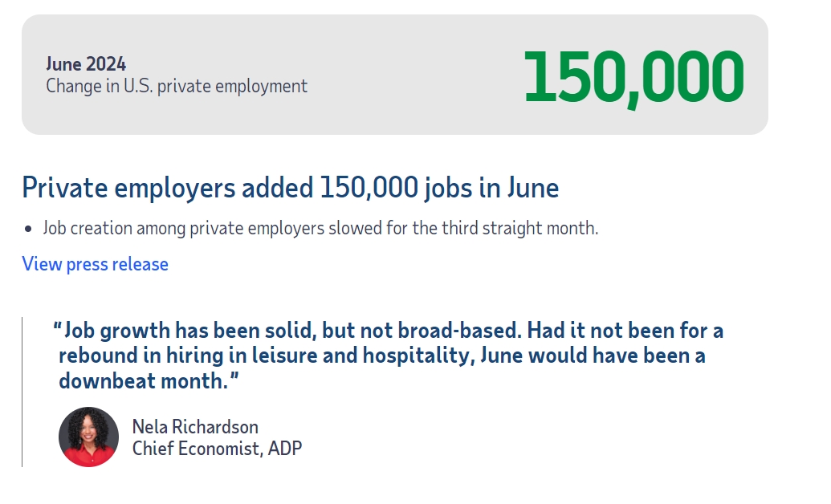Click the closing quotation mark after downbeat month
This screenshot has height=504, width=831.
click(x=234, y=380)
